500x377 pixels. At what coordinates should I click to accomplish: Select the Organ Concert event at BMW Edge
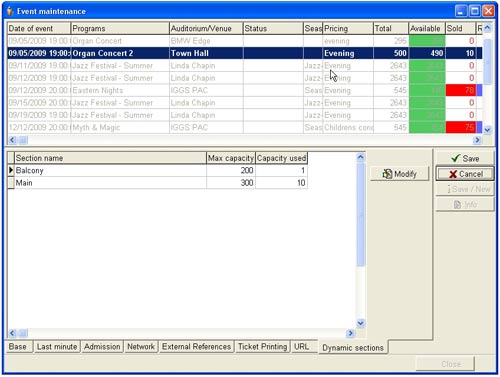245,41
